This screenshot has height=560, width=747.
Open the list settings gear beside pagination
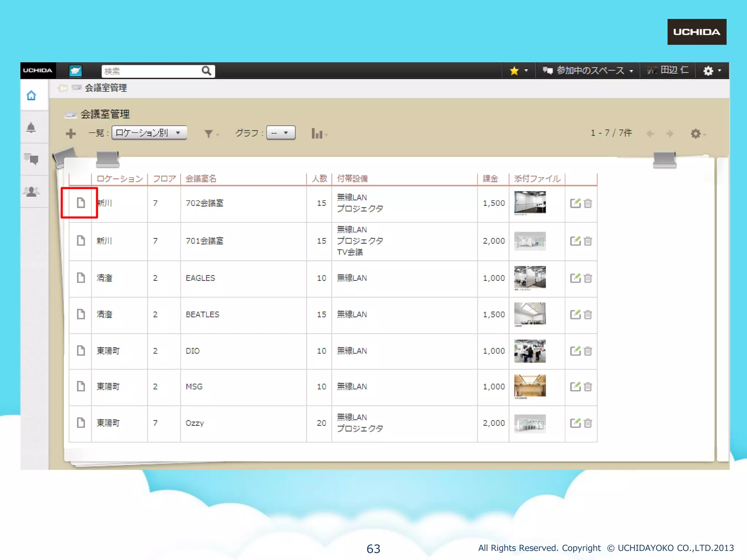pyautogui.click(x=696, y=134)
